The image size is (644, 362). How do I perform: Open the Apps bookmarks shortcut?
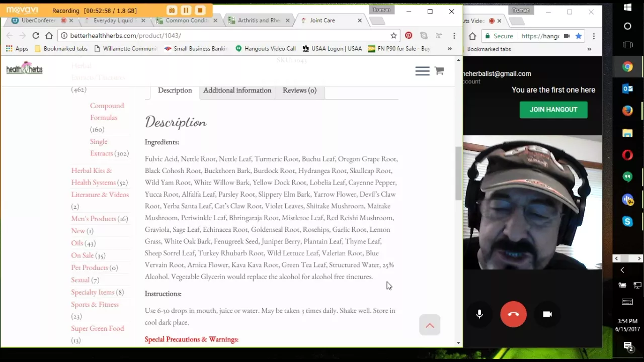tap(17, 49)
